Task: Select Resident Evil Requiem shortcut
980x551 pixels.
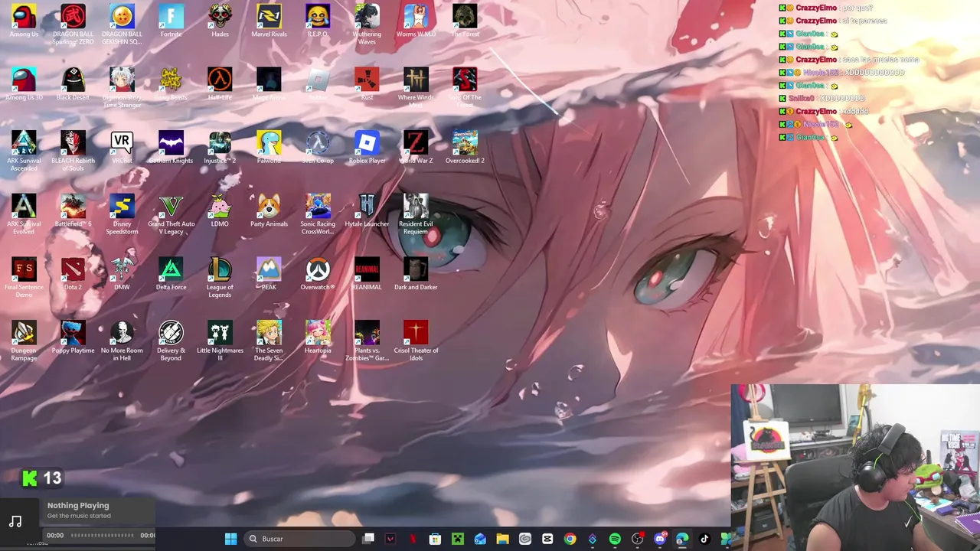Action: point(416,215)
